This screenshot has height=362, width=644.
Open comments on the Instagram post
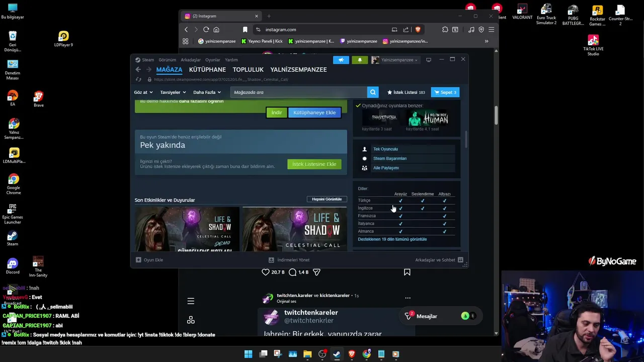click(x=293, y=272)
